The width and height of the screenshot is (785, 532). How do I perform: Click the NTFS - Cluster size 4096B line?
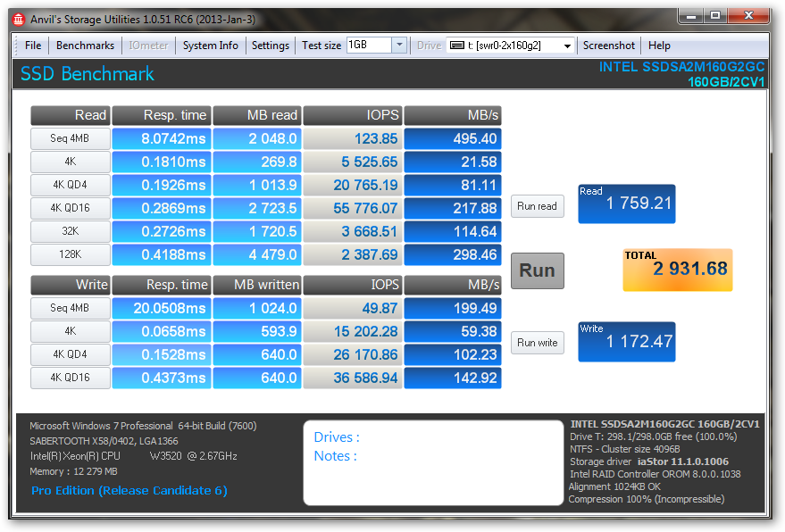click(625, 449)
